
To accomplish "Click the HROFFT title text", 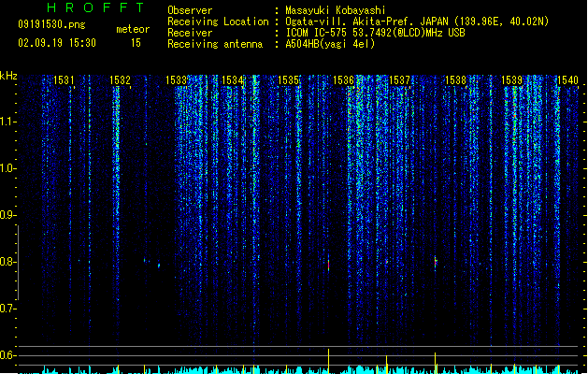I will click(x=95, y=7).
